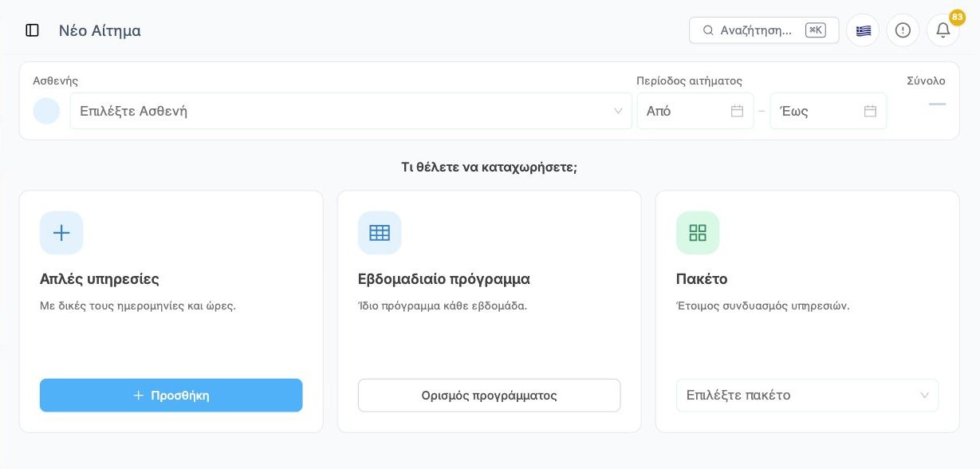
Task: Click the Έως end date field
Action: pyautogui.click(x=828, y=111)
